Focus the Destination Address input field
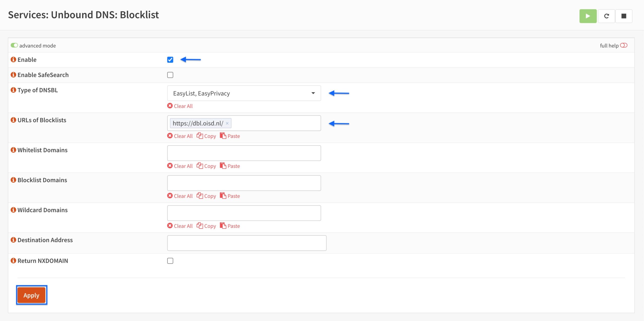The width and height of the screenshot is (644, 321). [x=247, y=243]
